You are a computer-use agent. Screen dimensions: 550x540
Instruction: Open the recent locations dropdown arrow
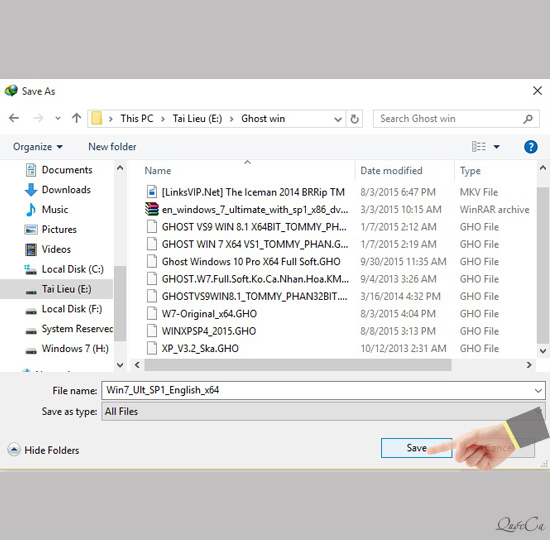(x=58, y=119)
